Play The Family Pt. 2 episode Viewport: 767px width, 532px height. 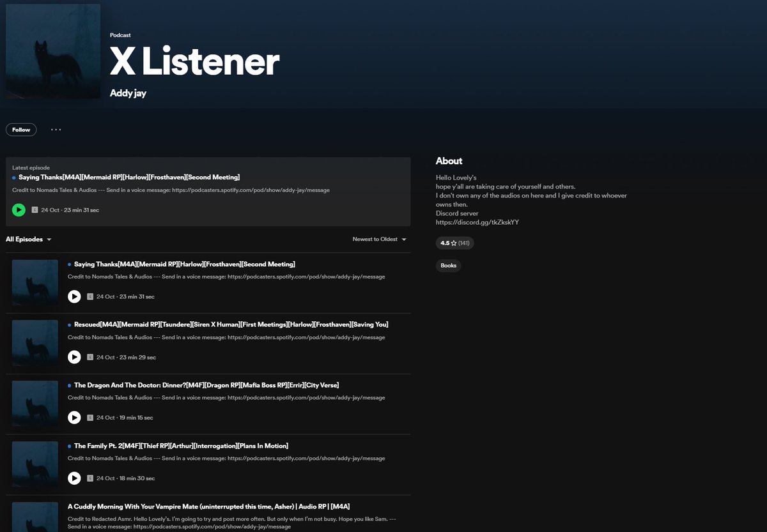tap(74, 478)
